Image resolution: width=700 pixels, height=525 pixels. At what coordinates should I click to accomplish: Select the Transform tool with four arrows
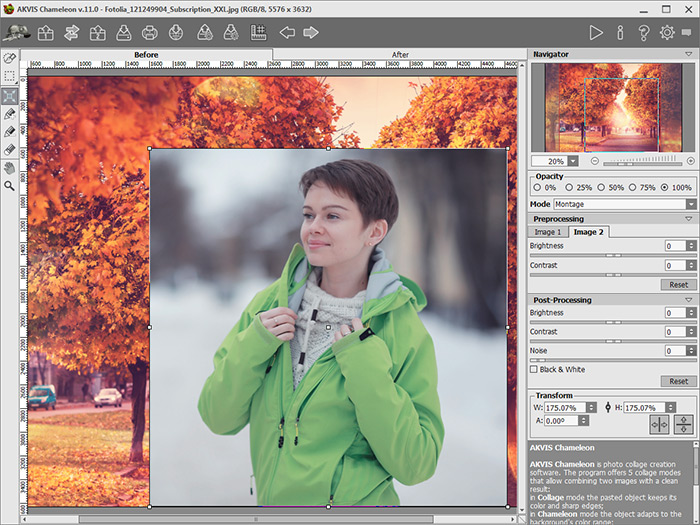9,96
